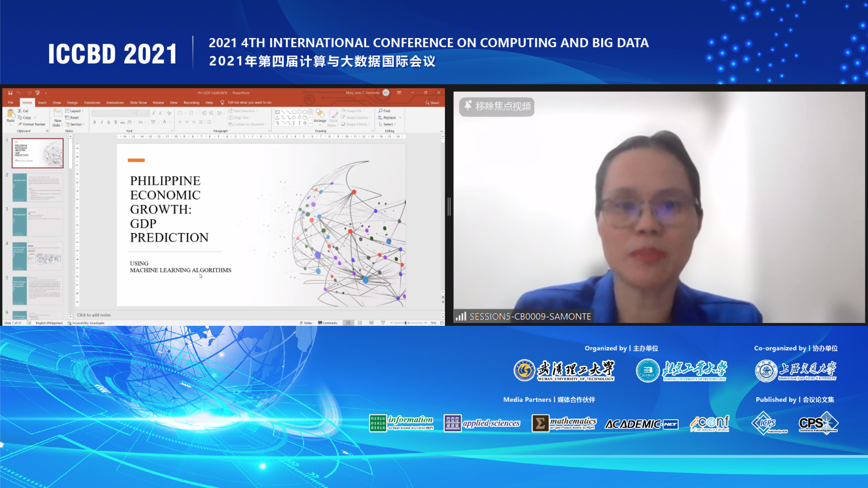Copy the selection with the Copy button
The width and height of the screenshot is (868, 488).
pyautogui.click(x=25, y=117)
